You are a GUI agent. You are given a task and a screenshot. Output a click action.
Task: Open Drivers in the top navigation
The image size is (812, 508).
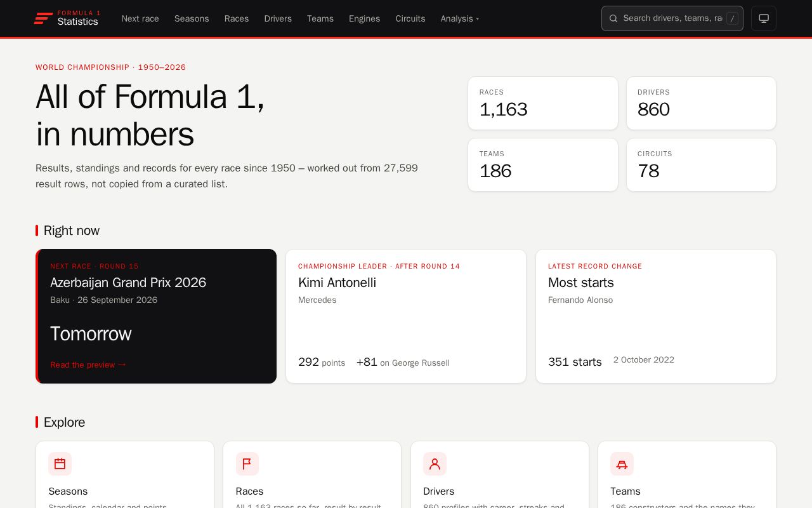[x=278, y=18]
